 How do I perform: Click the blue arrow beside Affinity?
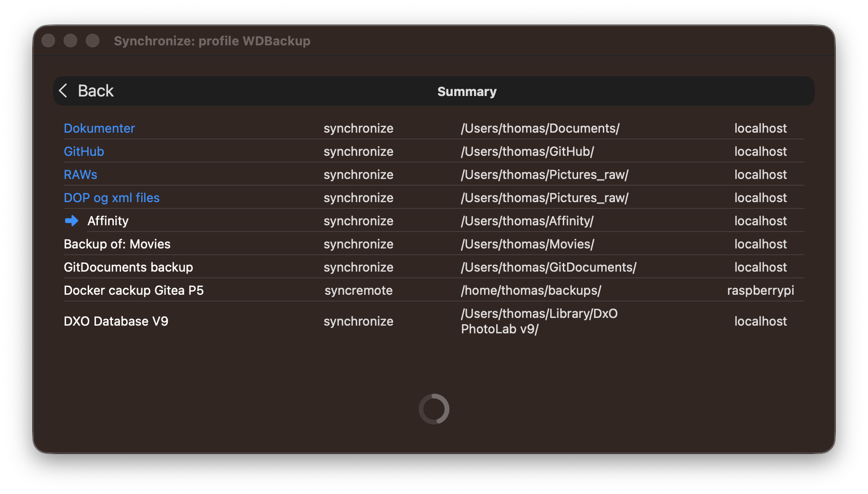(x=71, y=221)
